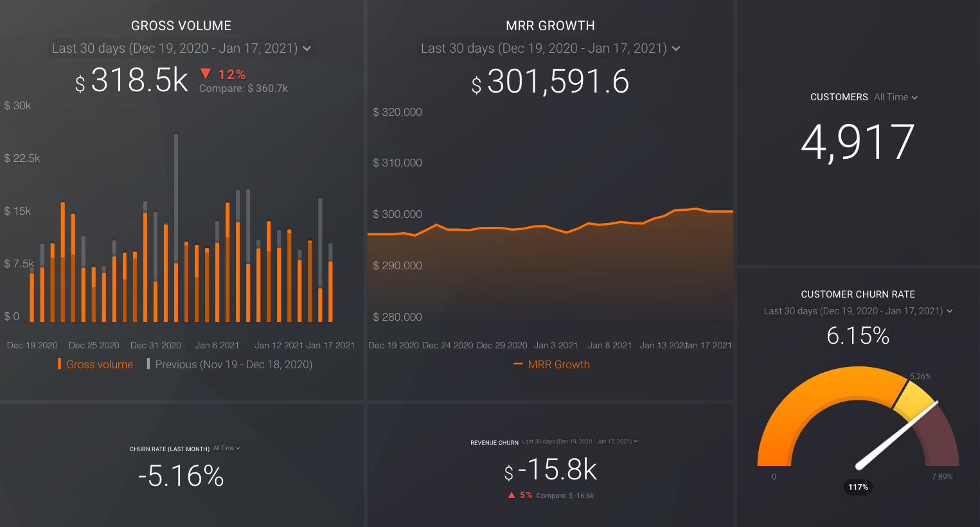Image resolution: width=980 pixels, height=527 pixels.
Task: Click the Compare: $-16.6k text
Action: pos(565,496)
